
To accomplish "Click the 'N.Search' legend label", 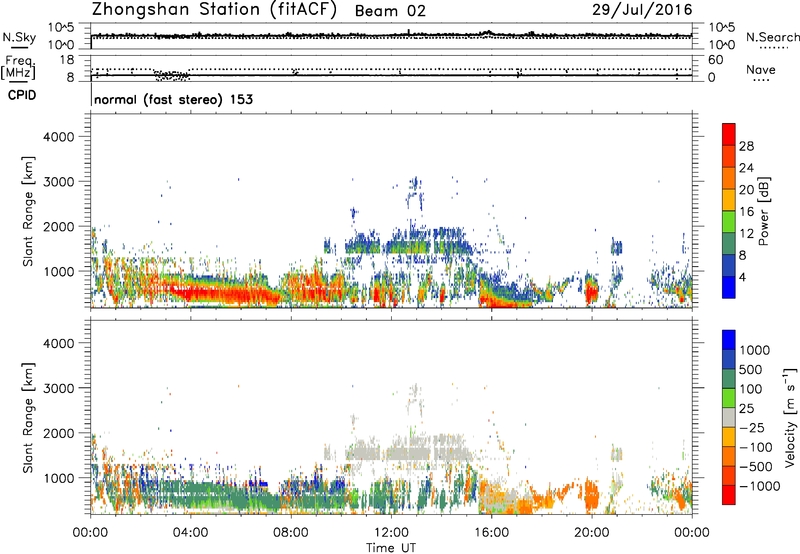I will pos(772,37).
